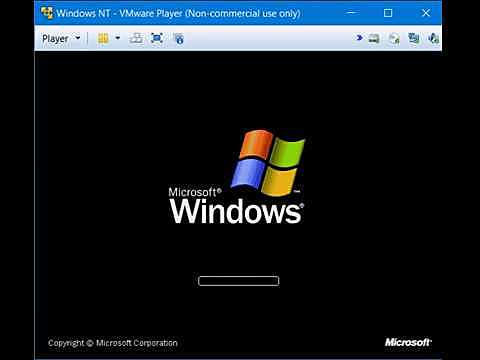This screenshot has width=480, height=360.
Task: Click the Windows flag logo in the VM
Action: point(268,163)
